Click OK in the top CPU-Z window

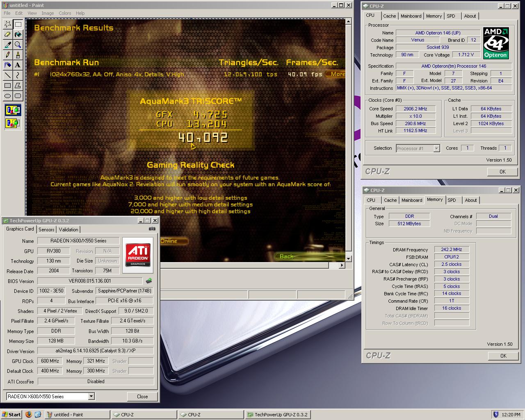502,172
